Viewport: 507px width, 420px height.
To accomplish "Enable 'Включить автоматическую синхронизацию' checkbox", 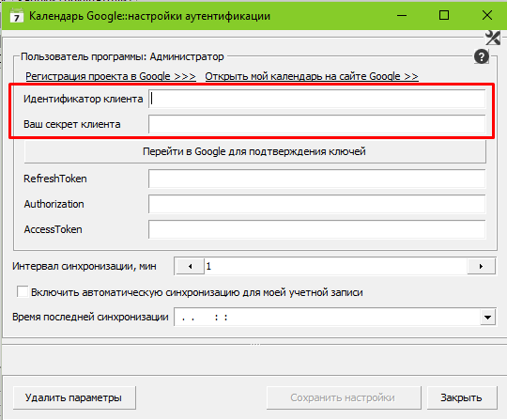I will click(x=23, y=291).
